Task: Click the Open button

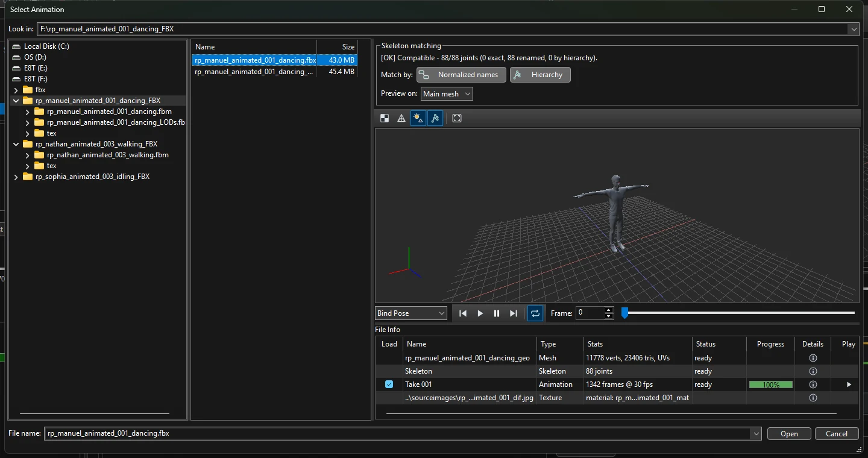Action: tap(789, 434)
